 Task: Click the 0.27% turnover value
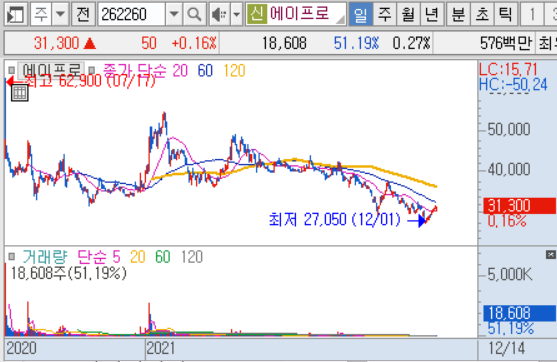[x=411, y=43]
